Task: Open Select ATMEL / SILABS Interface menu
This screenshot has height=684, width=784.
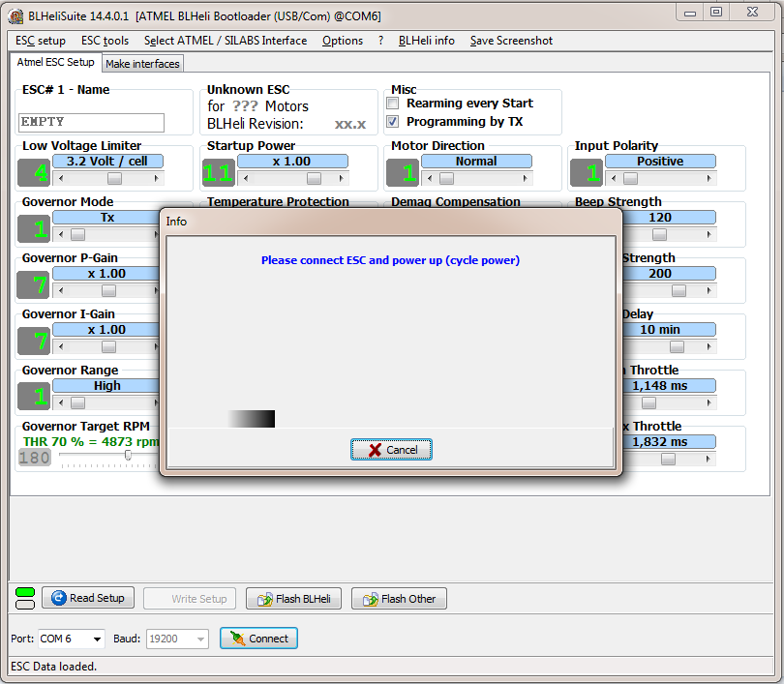Action: pyautogui.click(x=226, y=41)
